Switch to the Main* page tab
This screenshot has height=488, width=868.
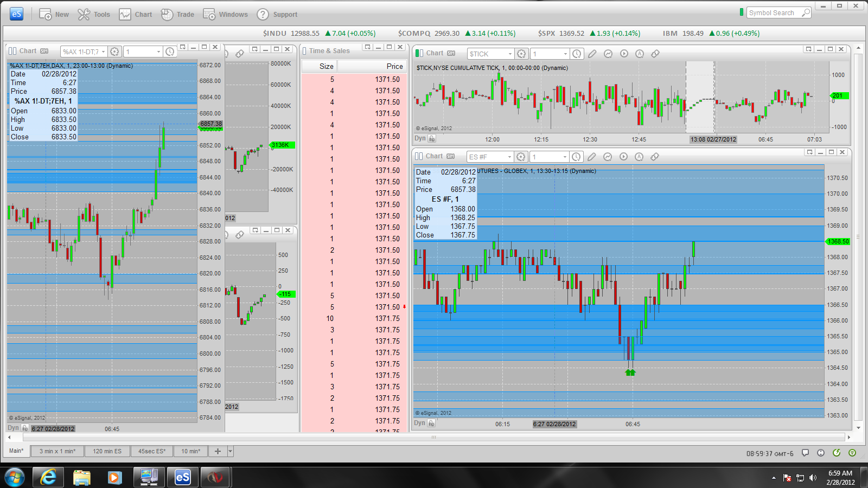[x=16, y=451]
